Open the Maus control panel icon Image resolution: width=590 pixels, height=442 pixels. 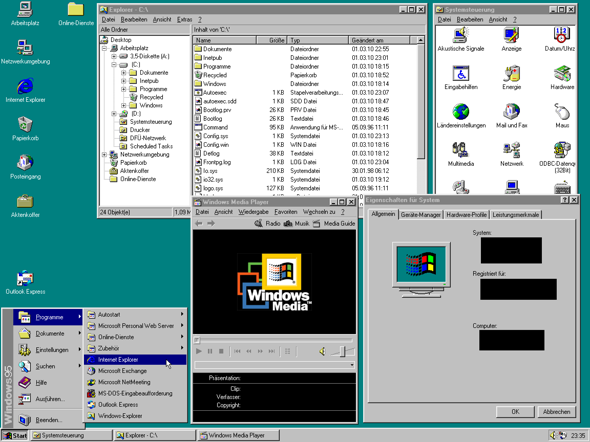562,116
